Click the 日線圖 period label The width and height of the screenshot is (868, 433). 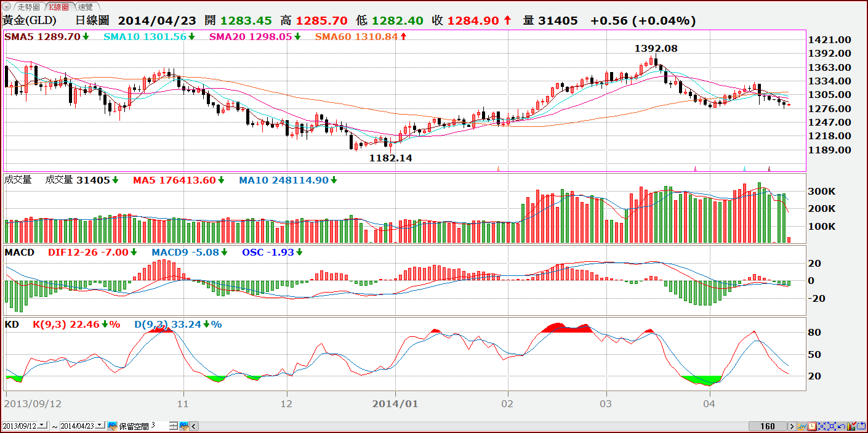[x=94, y=20]
